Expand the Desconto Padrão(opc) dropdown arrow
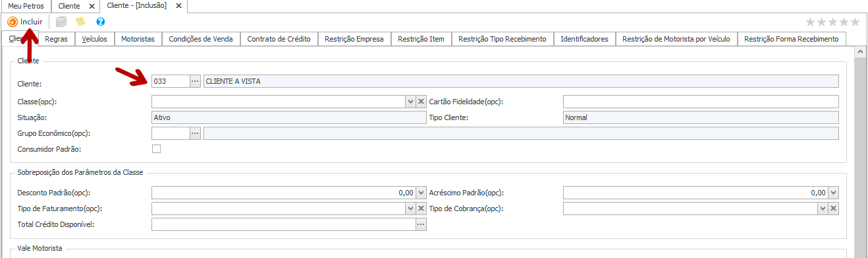Viewport: 868px width, 258px height. [x=421, y=193]
